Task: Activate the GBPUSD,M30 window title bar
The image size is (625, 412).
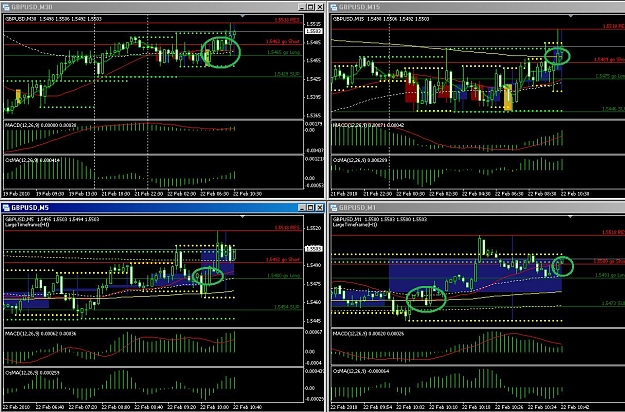Action: [163, 7]
